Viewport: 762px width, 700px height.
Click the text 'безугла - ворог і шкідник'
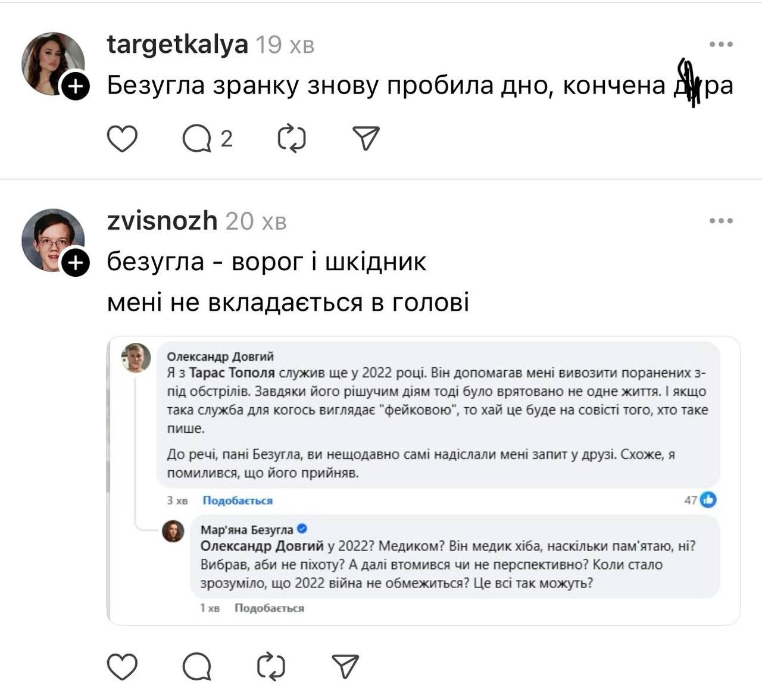pos(267,262)
